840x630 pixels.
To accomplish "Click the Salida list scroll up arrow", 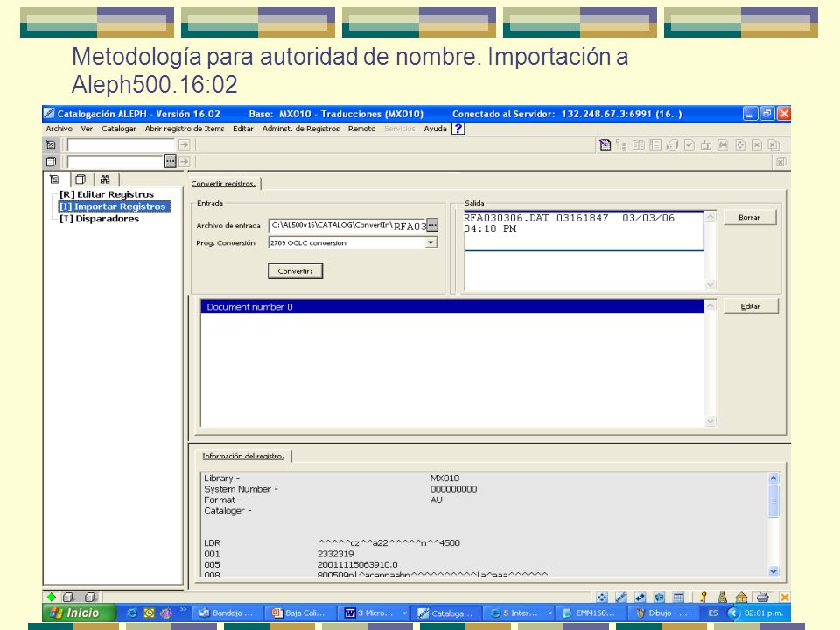I will (710, 217).
